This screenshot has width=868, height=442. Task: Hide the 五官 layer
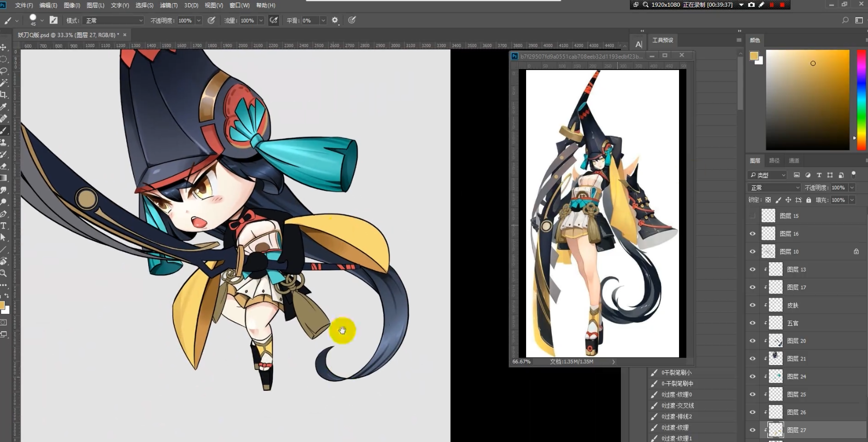click(x=753, y=323)
